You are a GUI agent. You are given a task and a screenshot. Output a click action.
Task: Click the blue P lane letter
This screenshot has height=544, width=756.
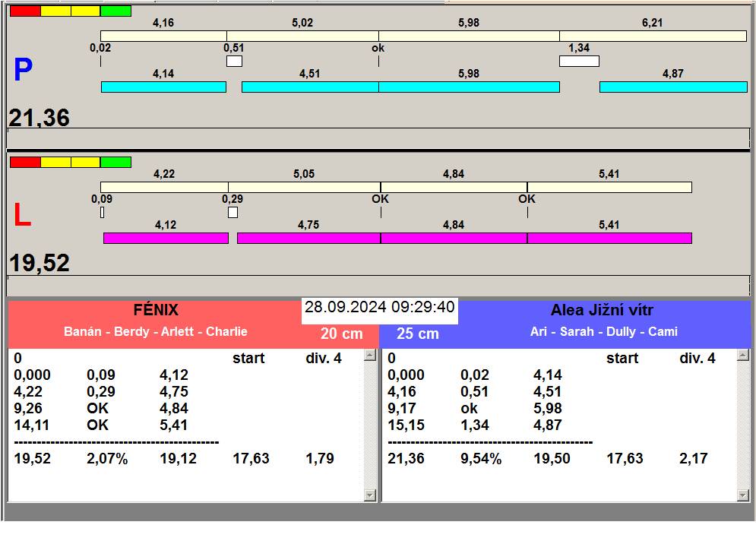click(x=23, y=71)
